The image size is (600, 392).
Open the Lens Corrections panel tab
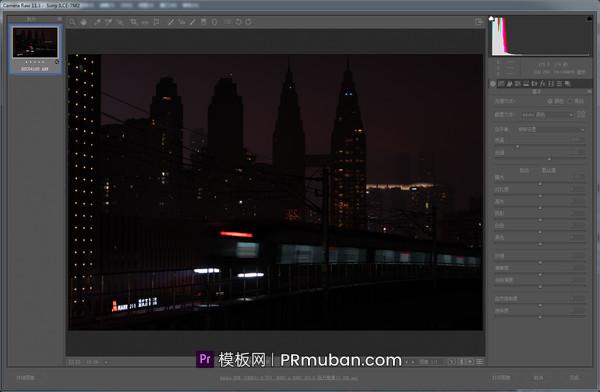coord(535,83)
